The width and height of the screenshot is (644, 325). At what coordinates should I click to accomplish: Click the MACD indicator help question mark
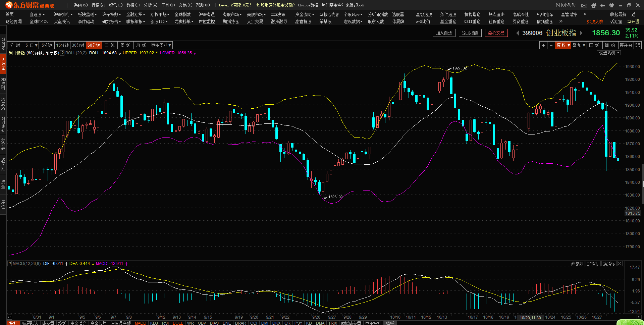10,264
